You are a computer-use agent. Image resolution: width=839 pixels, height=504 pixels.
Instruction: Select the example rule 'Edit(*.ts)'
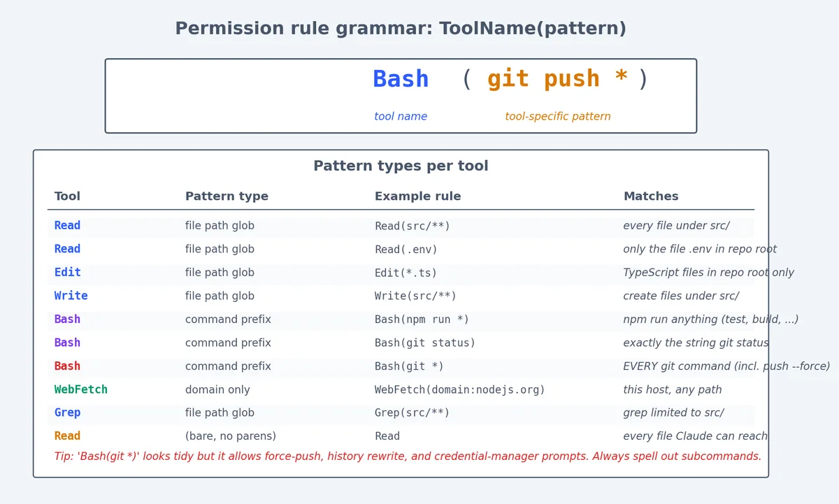click(406, 273)
